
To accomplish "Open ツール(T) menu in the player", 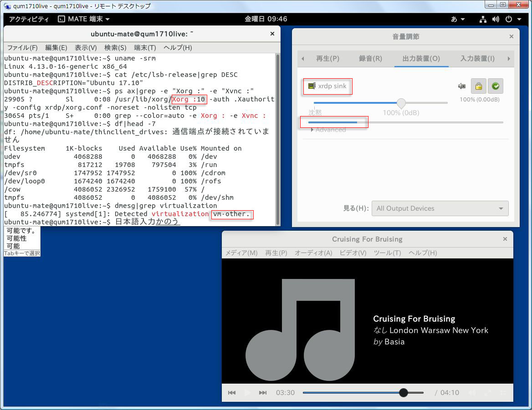I will point(387,253).
